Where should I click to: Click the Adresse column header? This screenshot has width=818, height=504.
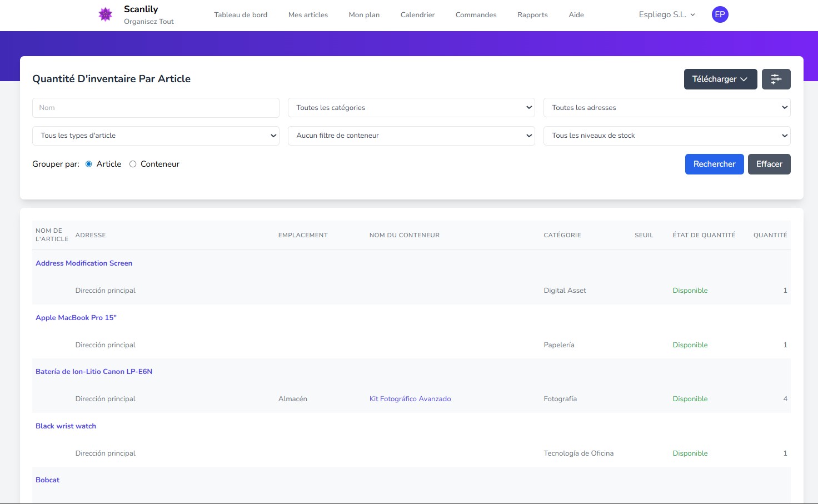pos(91,235)
